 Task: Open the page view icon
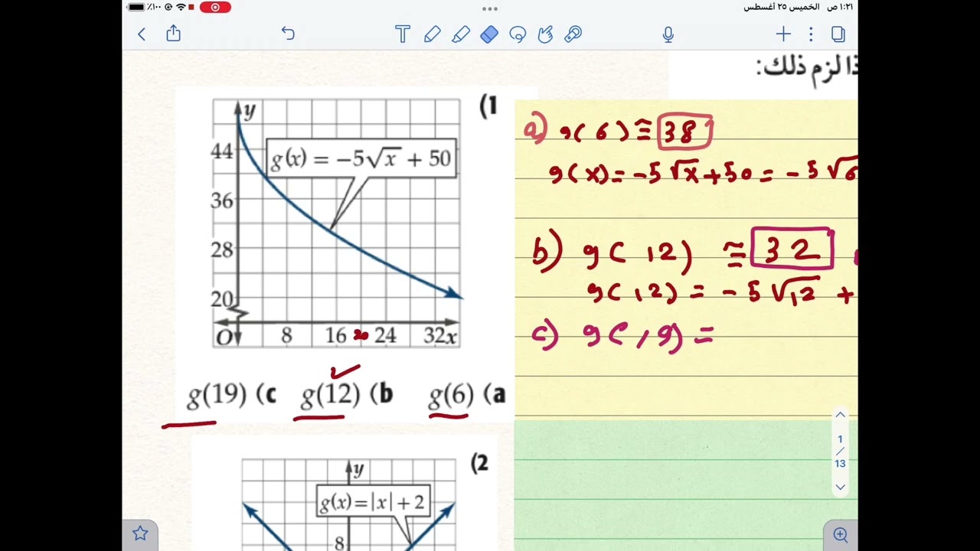[x=838, y=34]
